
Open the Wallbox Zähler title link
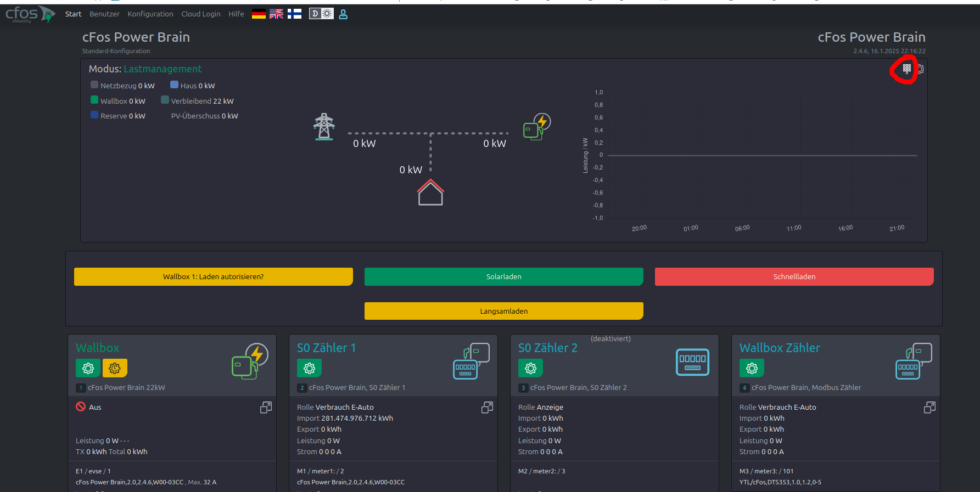point(780,348)
